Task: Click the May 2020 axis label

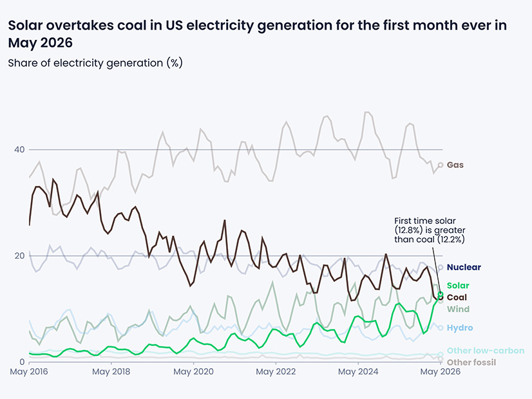Action: click(x=193, y=372)
